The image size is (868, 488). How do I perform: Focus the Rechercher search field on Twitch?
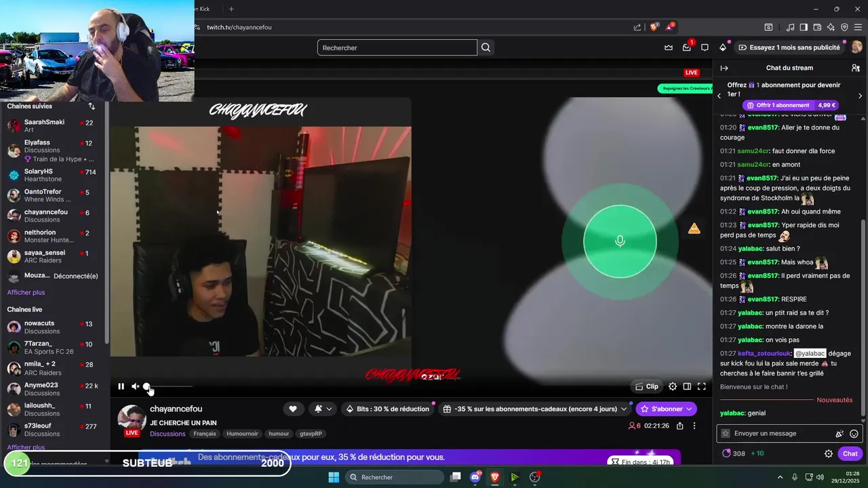tap(397, 47)
